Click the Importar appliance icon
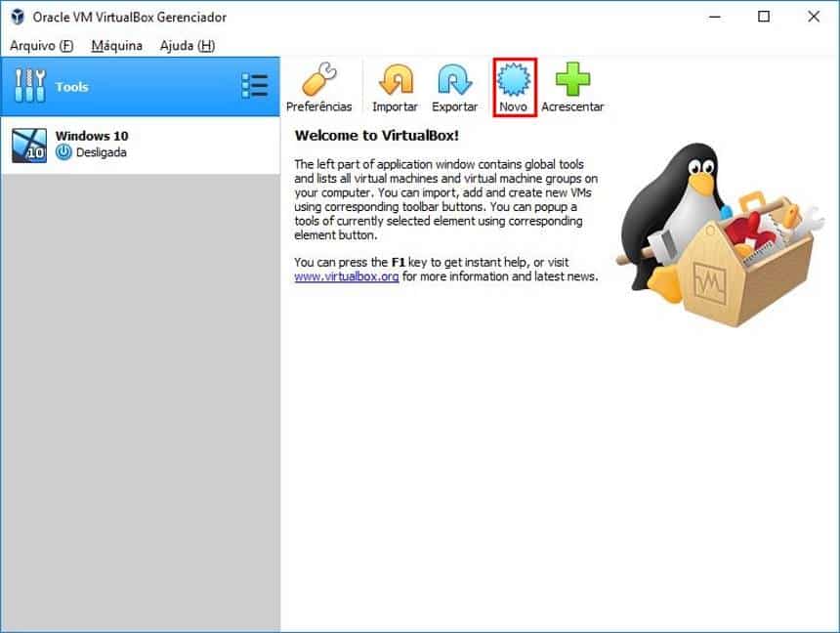 [395, 87]
